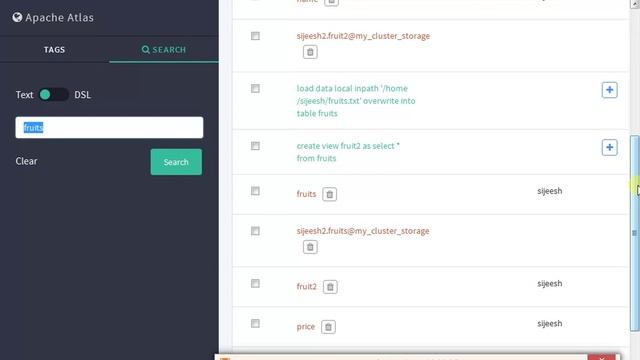Open the fruit2 entity link
The width and height of the screenshot is (640, 360).
307,287
